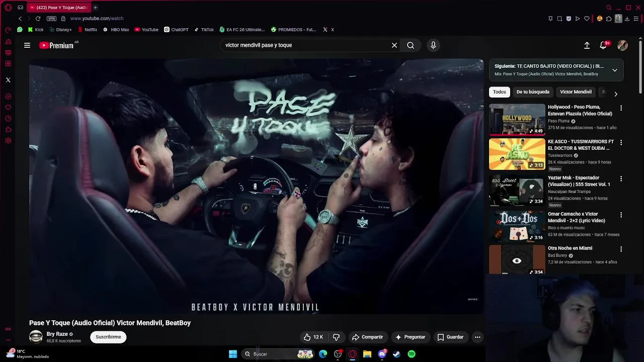The height and width of the screenshot is (362, 644).
Task: Take a snapshot with toolbar capture icon
Action: [x=559, y=19]
